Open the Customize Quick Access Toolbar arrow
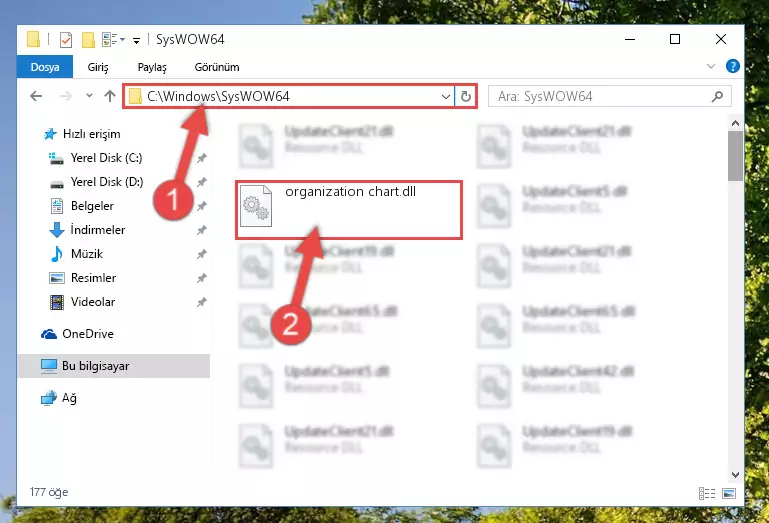Image resolution: width=769 pixels, height=523 pixels. [x=136, y=40]
